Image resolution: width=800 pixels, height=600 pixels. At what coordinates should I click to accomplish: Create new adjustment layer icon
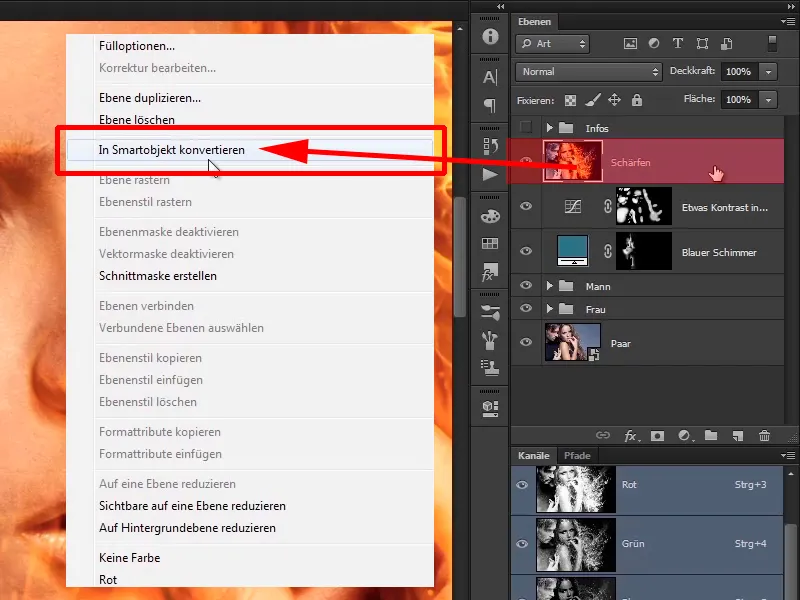(684, 436)
